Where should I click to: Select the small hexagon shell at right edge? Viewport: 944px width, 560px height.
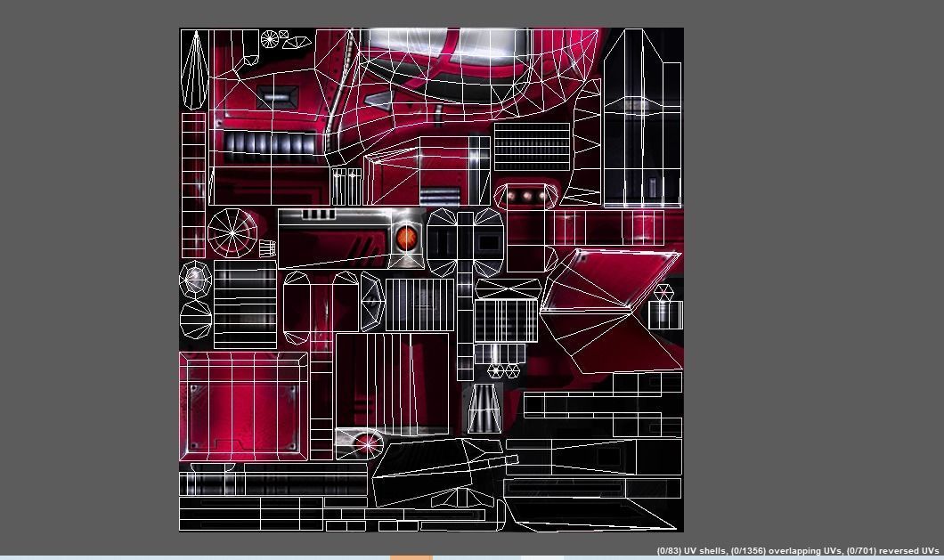coord(663,292)
